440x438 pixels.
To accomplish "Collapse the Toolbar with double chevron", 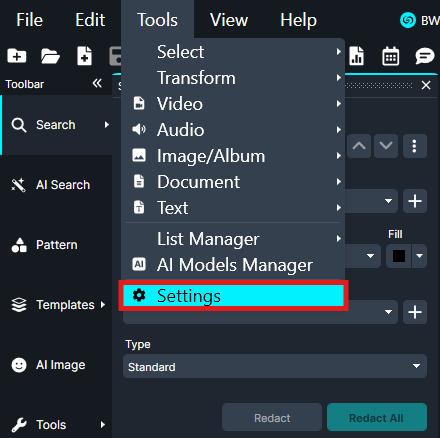I will click(97, 83).
